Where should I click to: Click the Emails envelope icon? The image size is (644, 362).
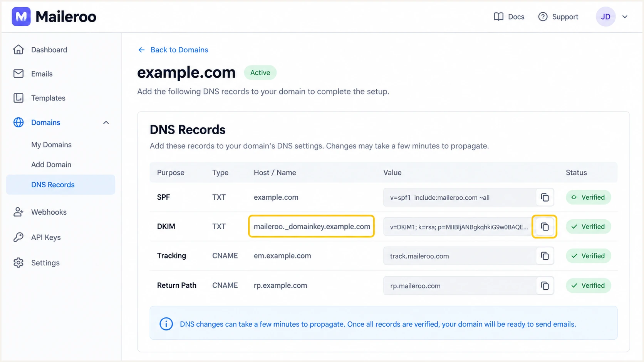[x=18, y=73]
